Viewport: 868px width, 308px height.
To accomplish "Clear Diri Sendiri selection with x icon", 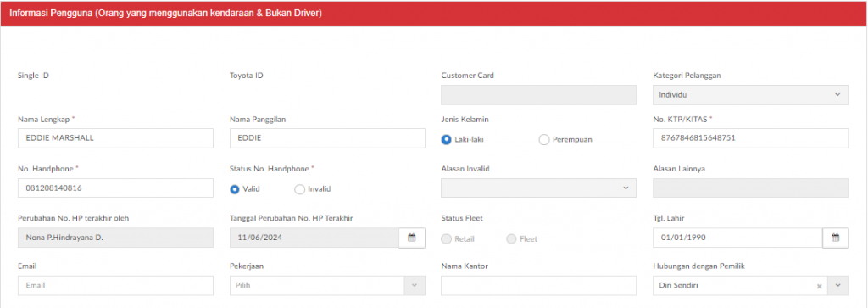I will click(819, 286).
